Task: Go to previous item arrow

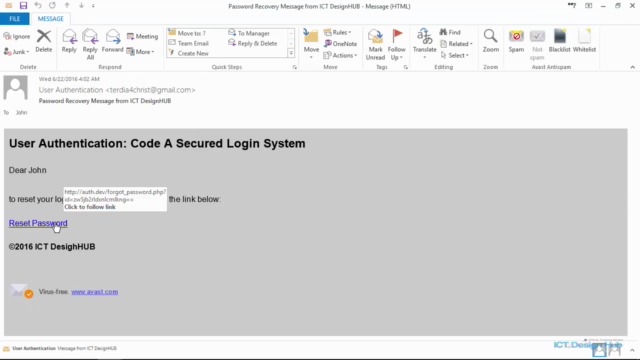Action: [x=67, y=6]
